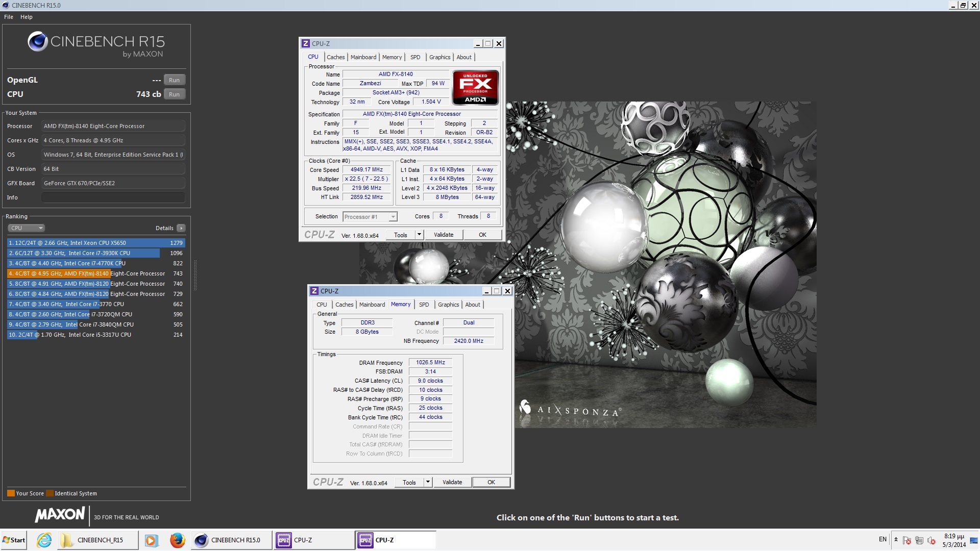Open Memory tab in upper CPU-Z
This screenshot has width=980, height=551.
pyautogui.click(x=392, y=57)
